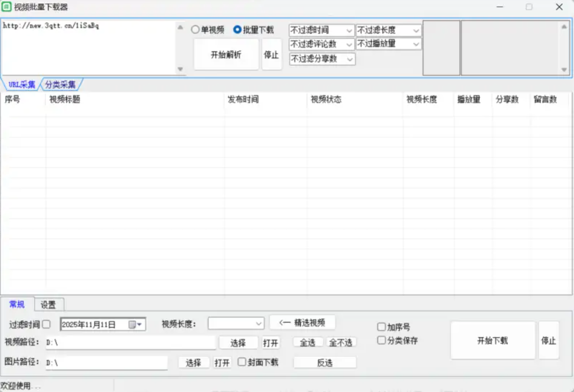Open the 设置 tab
This screenshot has height=392, width=574.
pos(49,305)
